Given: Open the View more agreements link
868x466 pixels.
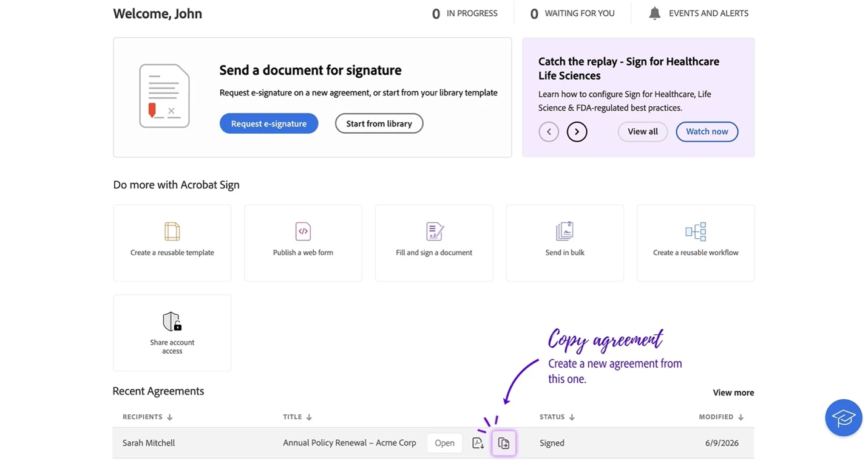Looking at the screenshot, I should click(x=733, y=392).
